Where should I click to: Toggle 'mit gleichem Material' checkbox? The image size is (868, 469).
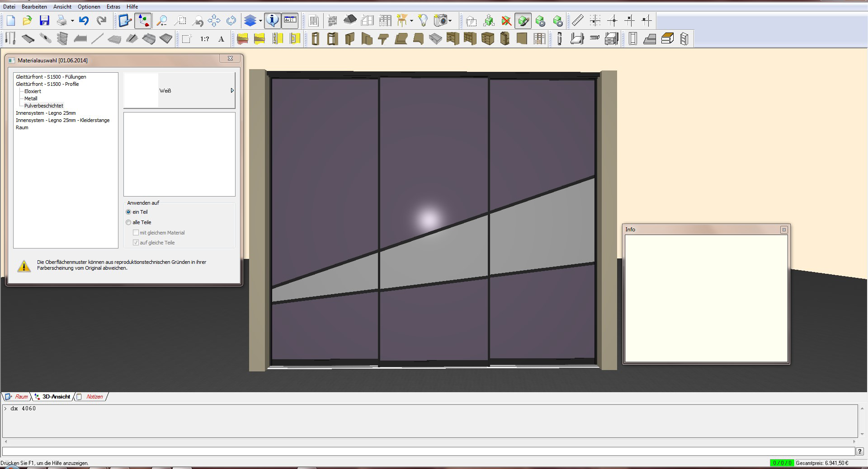136,233
